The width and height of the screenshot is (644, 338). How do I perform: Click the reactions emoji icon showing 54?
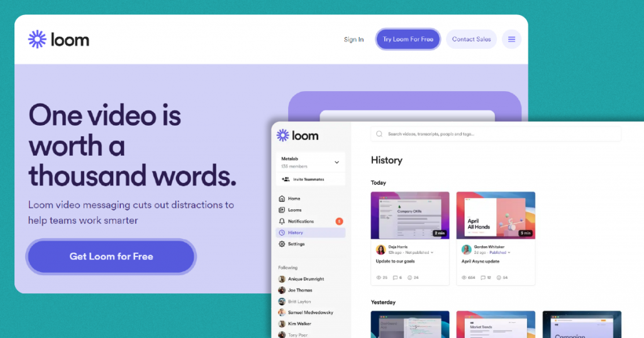(x=499, y=278)
